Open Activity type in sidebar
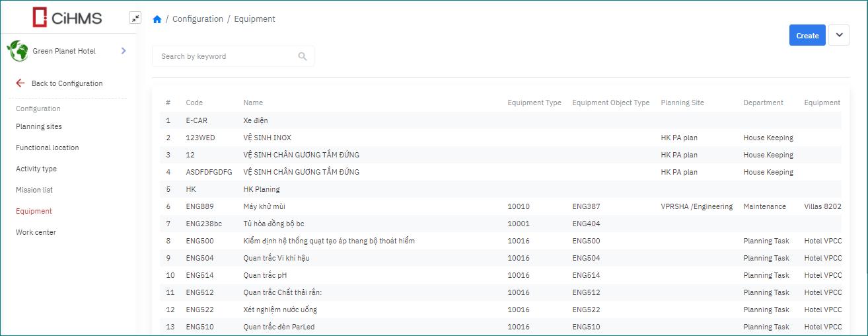The image size is (868, 336). [36, 169]
